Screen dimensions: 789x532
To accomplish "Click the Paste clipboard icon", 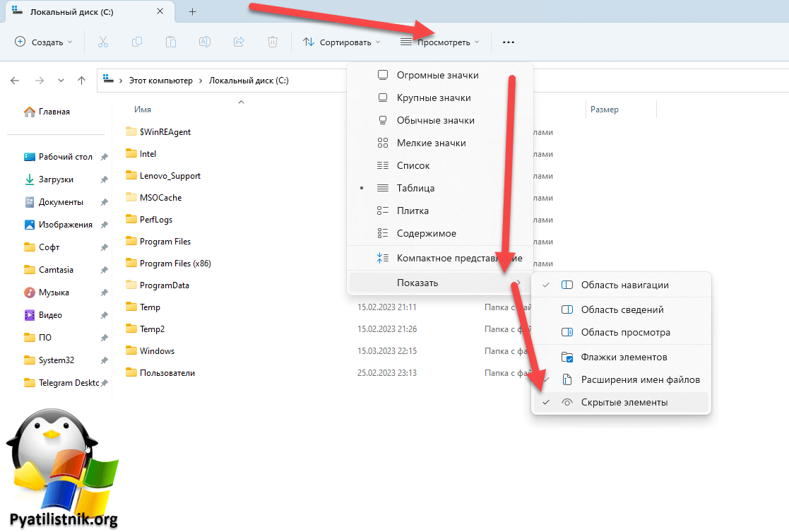I will (x=171, y=42).
